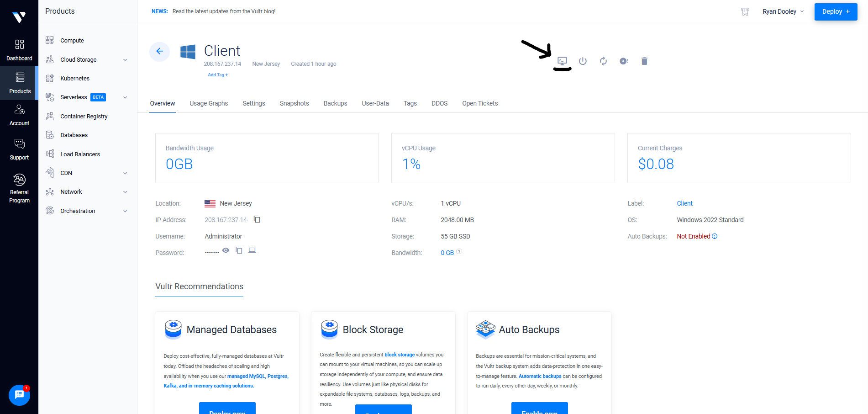Screen dimensions: 868x414
Task: Switch to the DDOS tab
Action: pyautogui.click(x=439, y=103)
